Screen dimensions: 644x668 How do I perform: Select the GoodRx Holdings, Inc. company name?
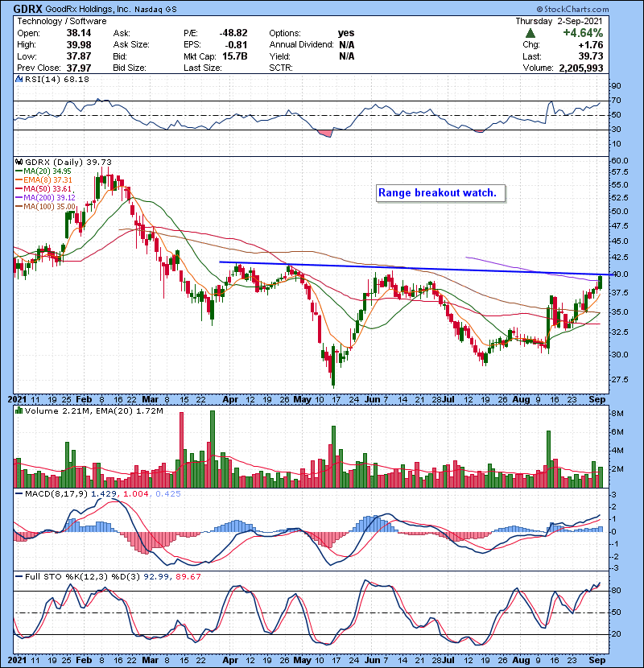88,10
